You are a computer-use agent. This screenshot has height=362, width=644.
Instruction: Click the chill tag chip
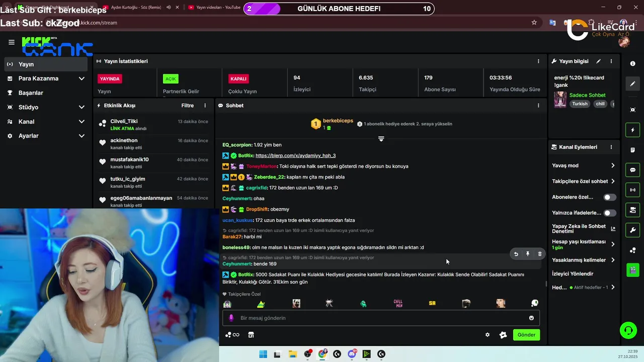click(x=600, y=104)
